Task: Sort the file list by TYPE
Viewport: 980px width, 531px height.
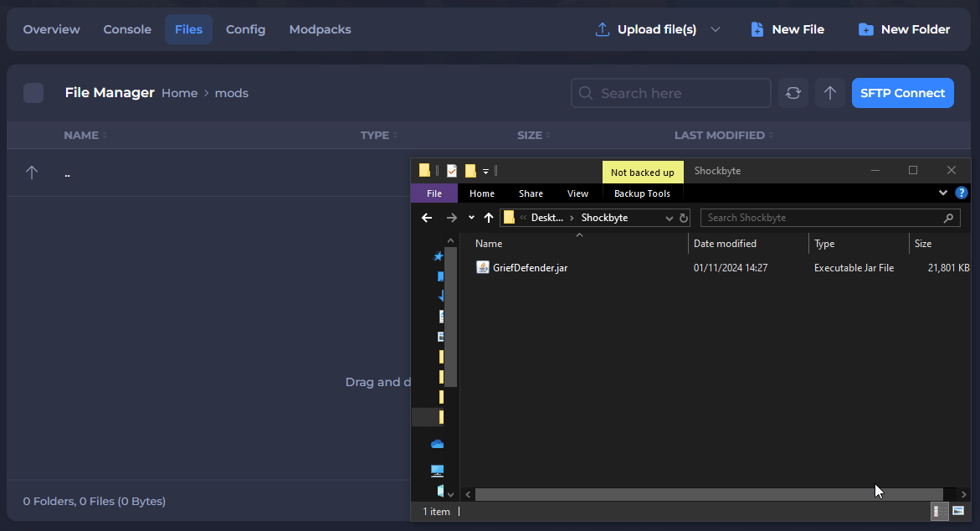Action: [x=379, y=135]
